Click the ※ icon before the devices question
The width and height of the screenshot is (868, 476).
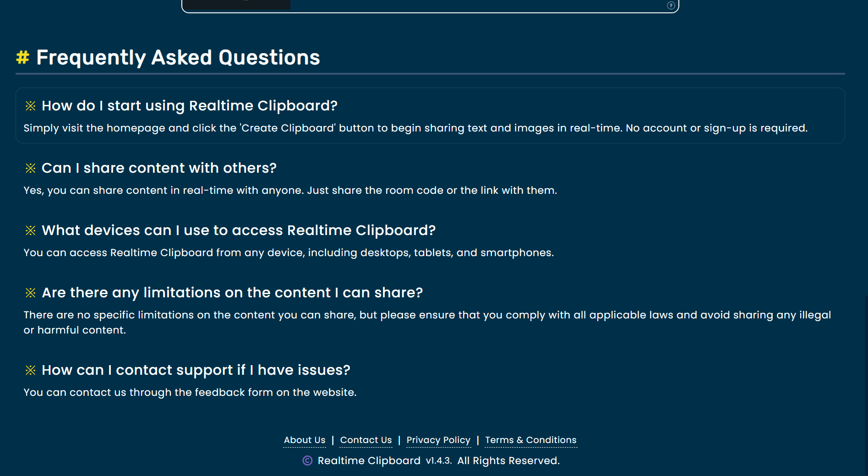pos(31,230)
